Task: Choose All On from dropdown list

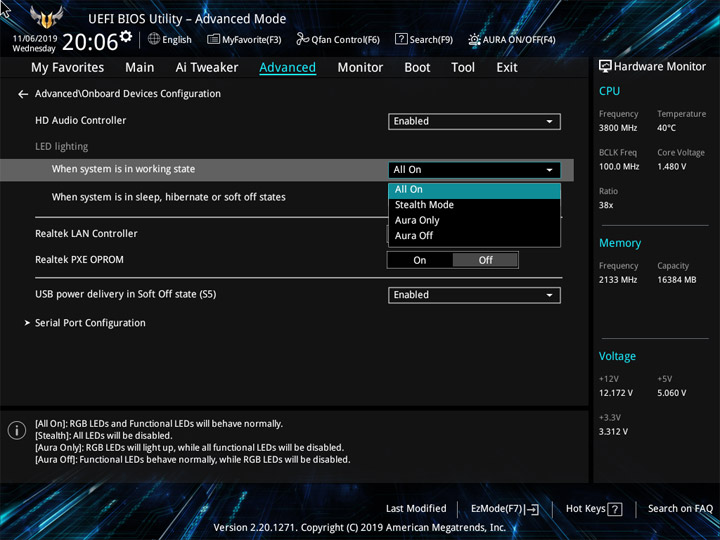Action: tap(474, 190)
